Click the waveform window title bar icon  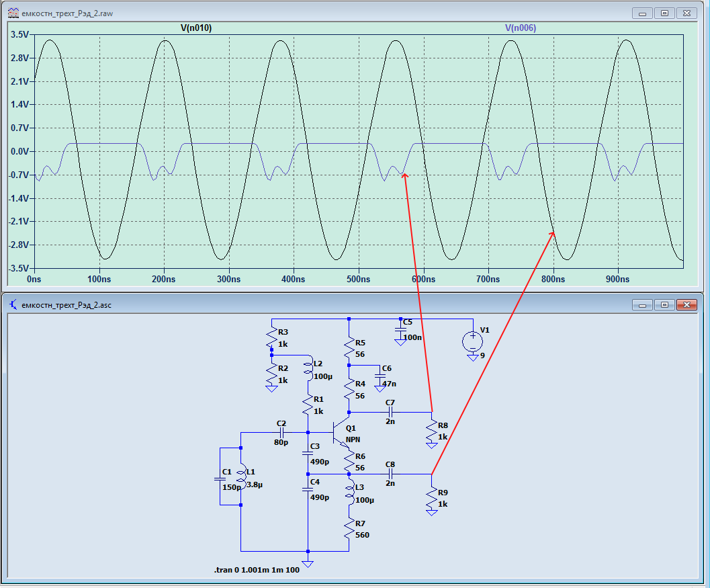point(13,13)
